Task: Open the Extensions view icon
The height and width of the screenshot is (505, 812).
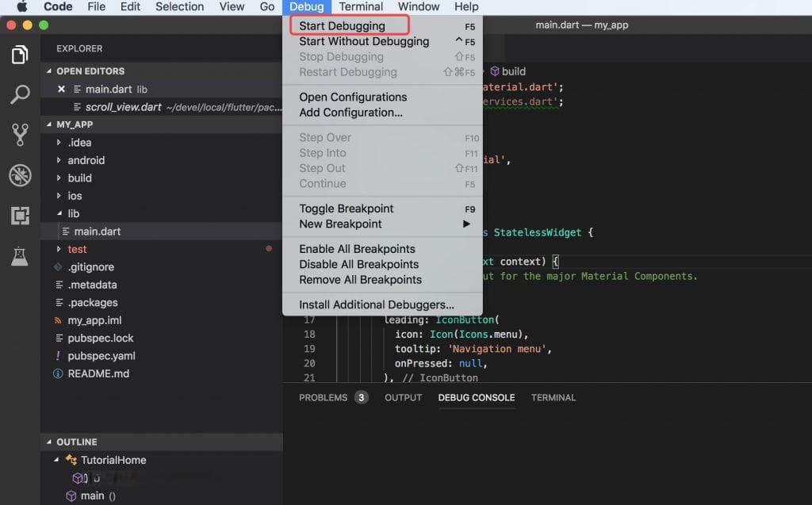Action: coord(20,216)
